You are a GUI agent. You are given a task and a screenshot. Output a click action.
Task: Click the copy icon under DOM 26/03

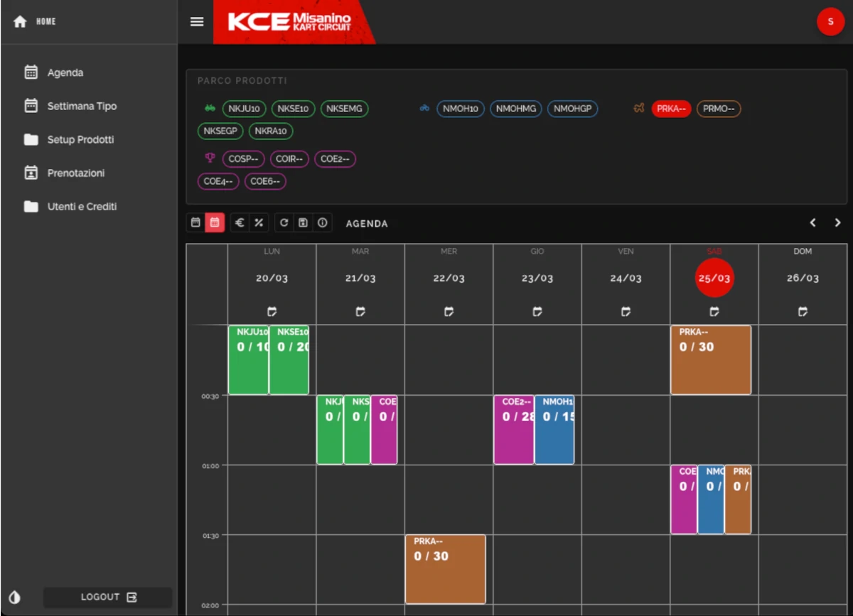coord(803,311)
